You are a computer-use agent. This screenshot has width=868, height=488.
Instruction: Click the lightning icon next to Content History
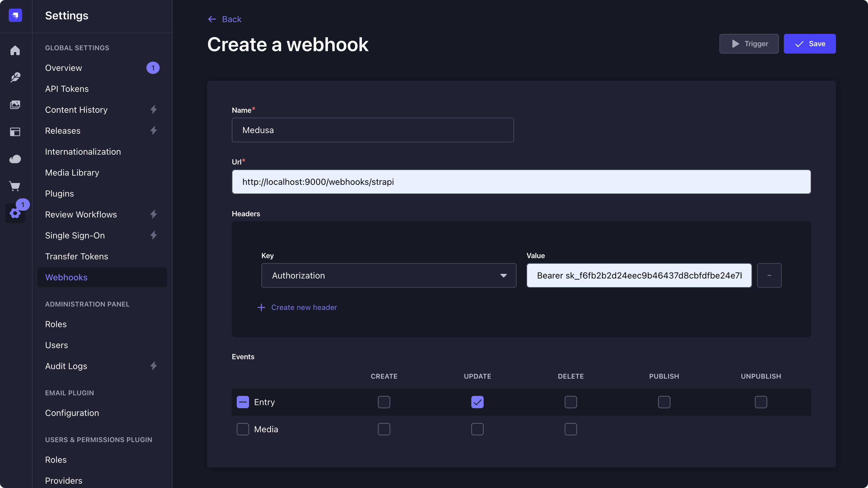click(154, 109)
